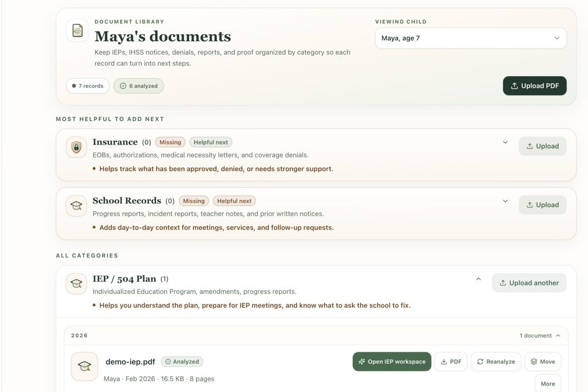Download demo-iep.pdf as PDF

tap(451, 362)
